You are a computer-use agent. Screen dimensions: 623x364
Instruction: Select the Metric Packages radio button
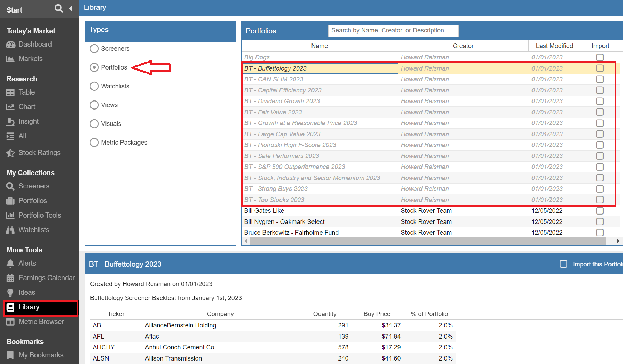pyautogui.click(x=94, y=143)
